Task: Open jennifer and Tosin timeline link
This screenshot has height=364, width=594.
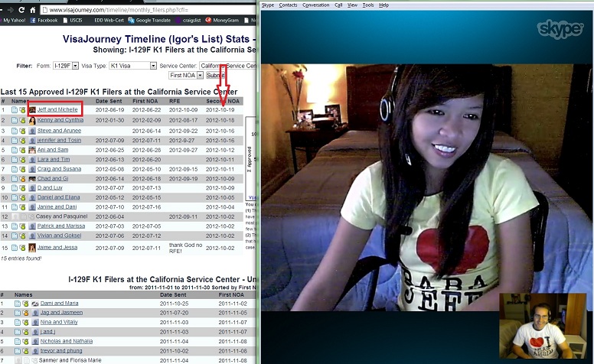Action: pyautogui.click(x=59, y=141)
